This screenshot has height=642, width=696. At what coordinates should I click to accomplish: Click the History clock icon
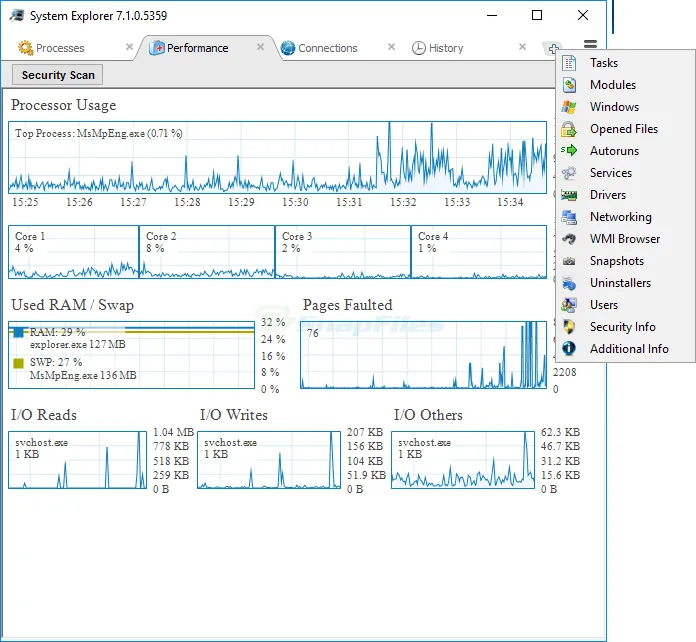click(x=419, y=48)
